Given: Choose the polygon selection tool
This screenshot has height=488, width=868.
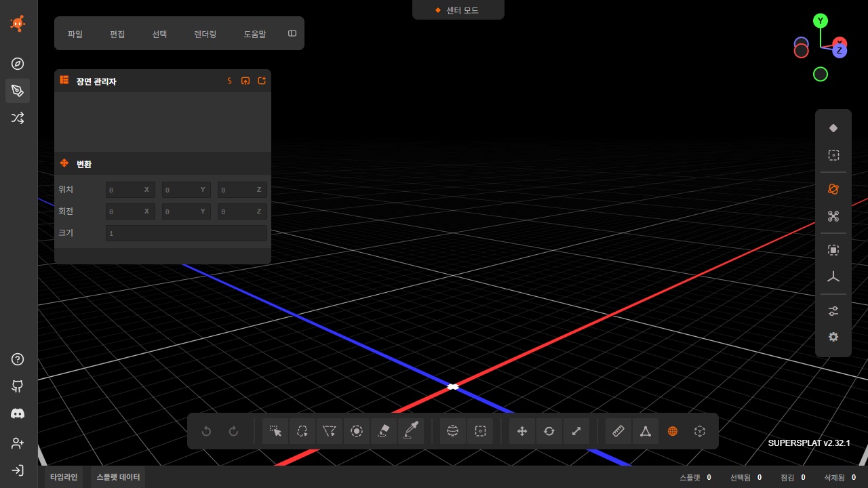Looking at the screenshot, I should (330, 431).
